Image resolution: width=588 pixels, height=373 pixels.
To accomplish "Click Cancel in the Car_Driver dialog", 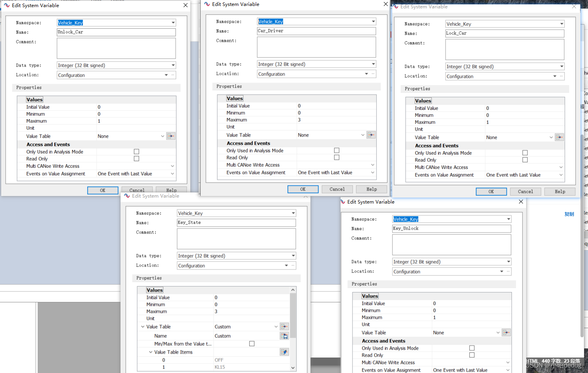I will point(337,189).
